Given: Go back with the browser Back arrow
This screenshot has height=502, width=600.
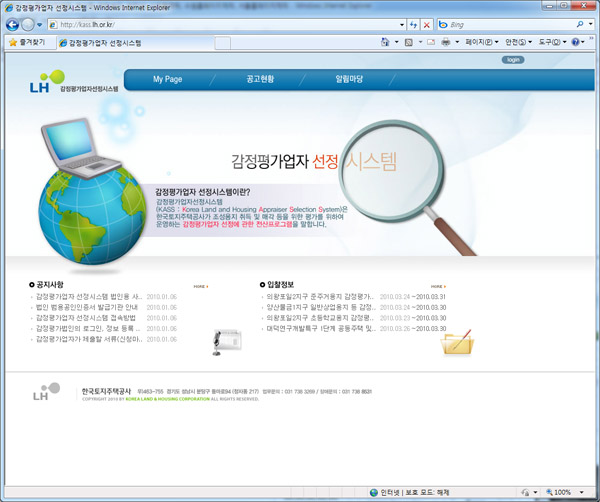Looking at the screenshot, I should tap(12, 25).
